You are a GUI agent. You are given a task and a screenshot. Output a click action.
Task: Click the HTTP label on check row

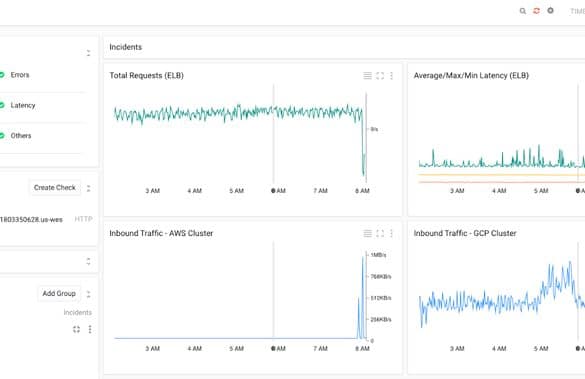pyautogui.click(x=84, y=219)
